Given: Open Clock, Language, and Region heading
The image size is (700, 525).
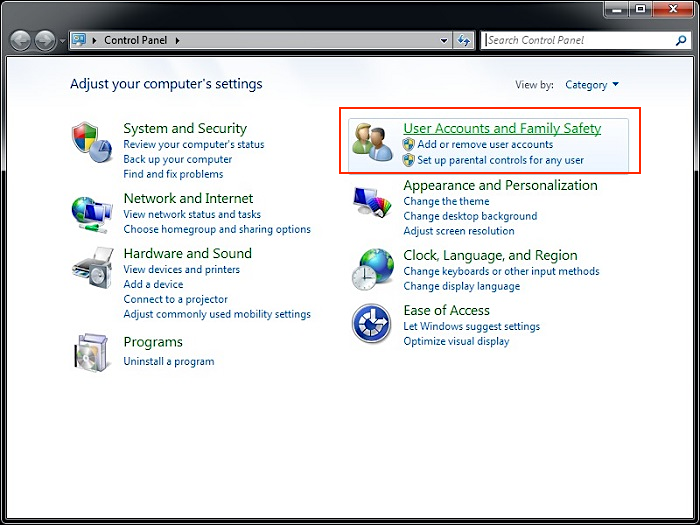Looking at the screenshot, I should click(490, 255).
